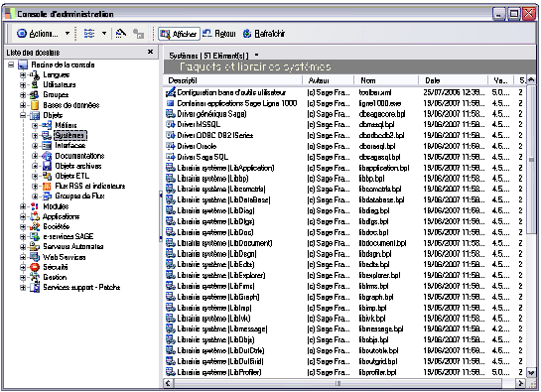Sort by the Descriptif column header
The height and width of the screenshot is (392, 541).
click(x=233, y=80)
